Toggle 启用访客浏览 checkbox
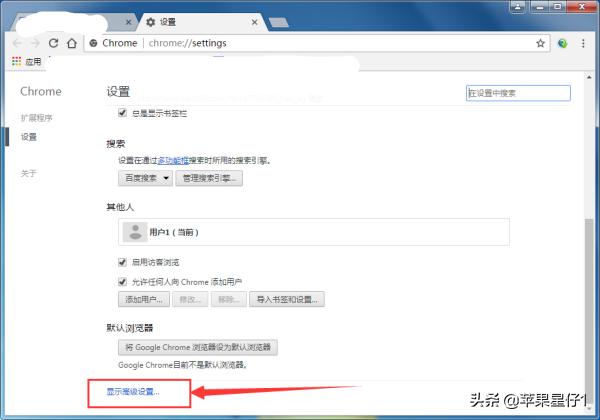The image size is (600, 420). [122, 262]
